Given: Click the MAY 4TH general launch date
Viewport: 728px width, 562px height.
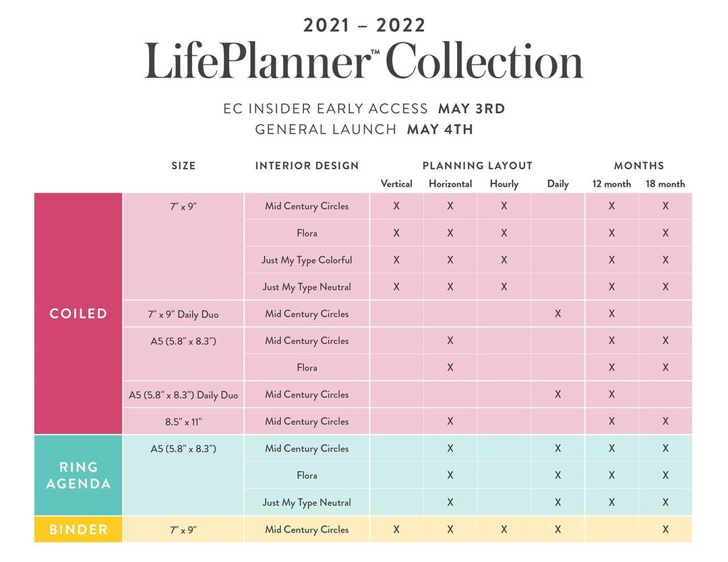Looking at the screenshot, I should coord(439,129).
